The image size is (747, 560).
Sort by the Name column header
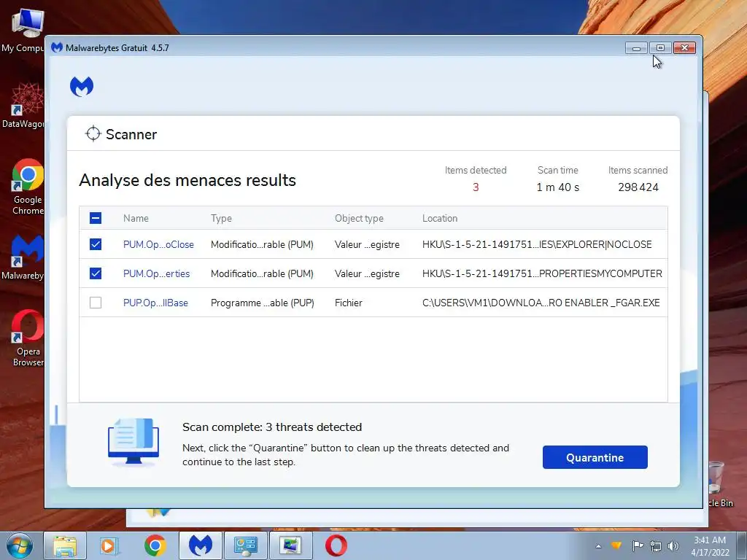tap(136, 218)
